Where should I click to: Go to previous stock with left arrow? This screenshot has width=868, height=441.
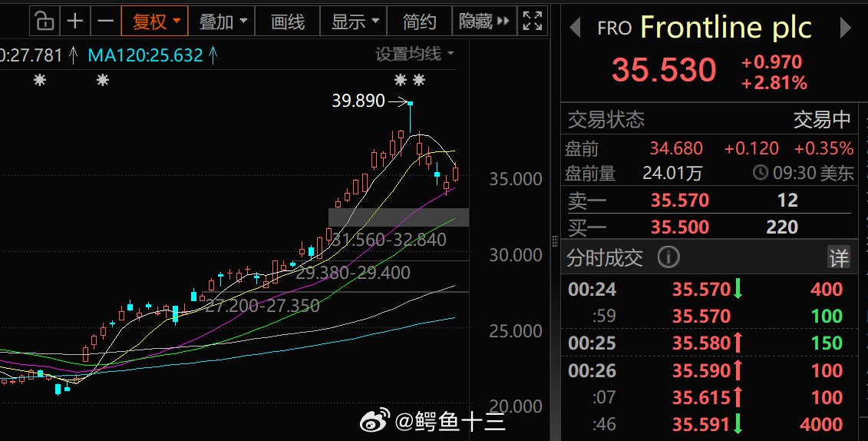pos(575,28)
